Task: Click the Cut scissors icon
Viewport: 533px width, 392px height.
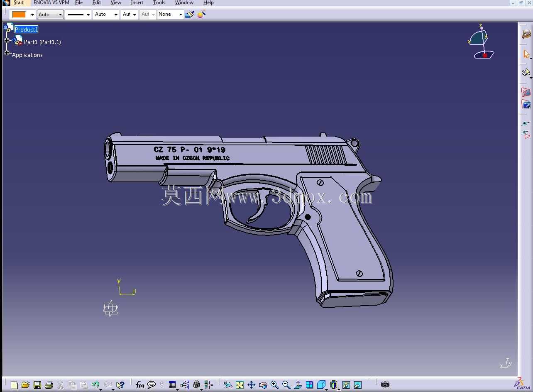Action: point(60,385)
